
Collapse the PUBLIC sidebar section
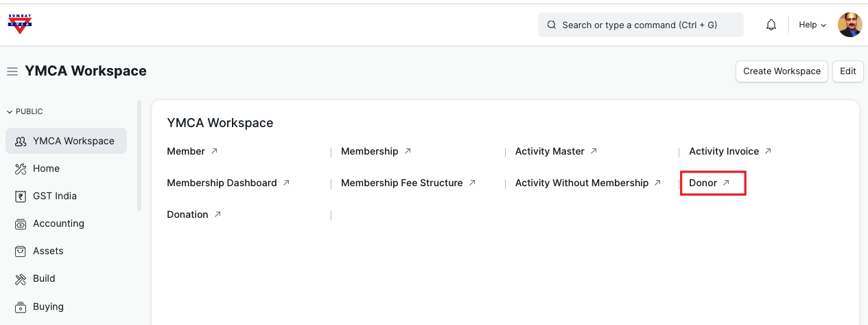pos(25,111)
